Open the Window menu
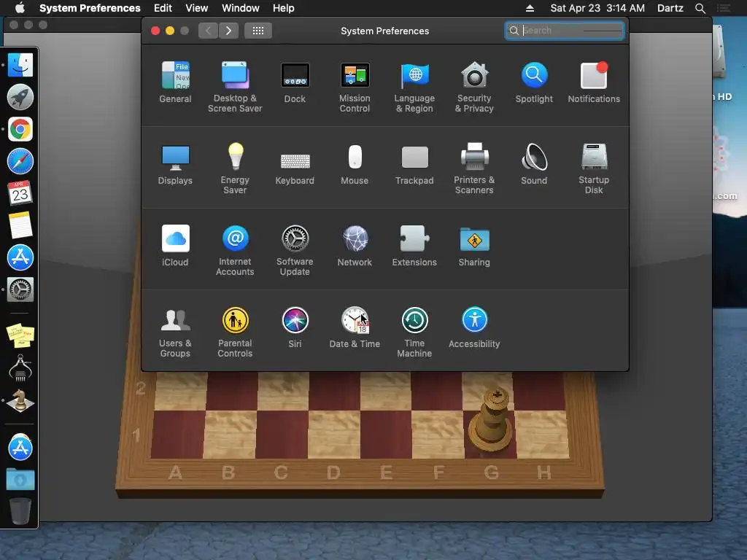Viewport: 747px width, 560px height. 241,8
